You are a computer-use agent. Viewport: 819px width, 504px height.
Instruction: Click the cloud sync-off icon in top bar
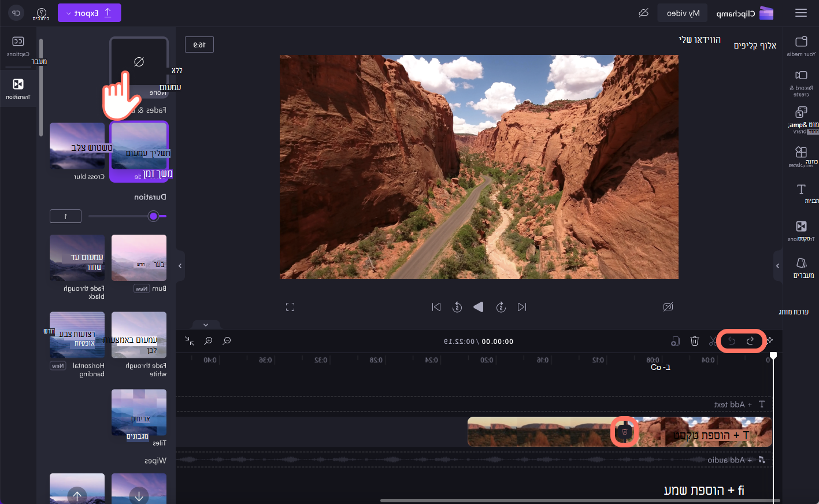click(x=643, y=13)
